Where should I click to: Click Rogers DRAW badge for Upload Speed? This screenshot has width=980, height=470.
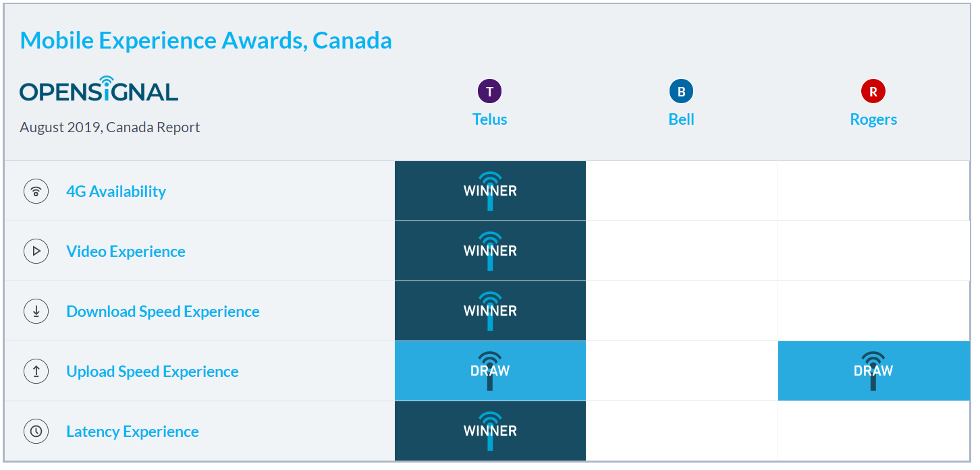pos(873,371)
